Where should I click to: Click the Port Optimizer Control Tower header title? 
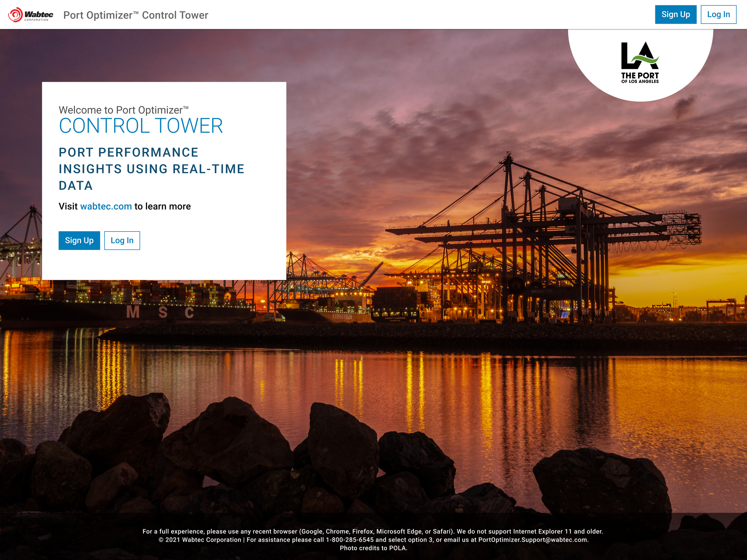pyautogui.click(x=136, y=15)
